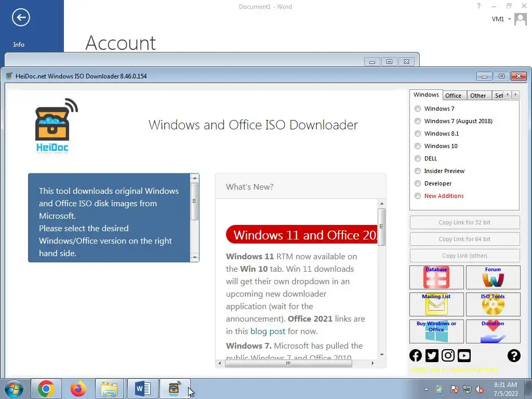Image resolution: width=532 pixels, height=399 pixels.
Task: Click the muted volume tray icon
Action: 480,389
